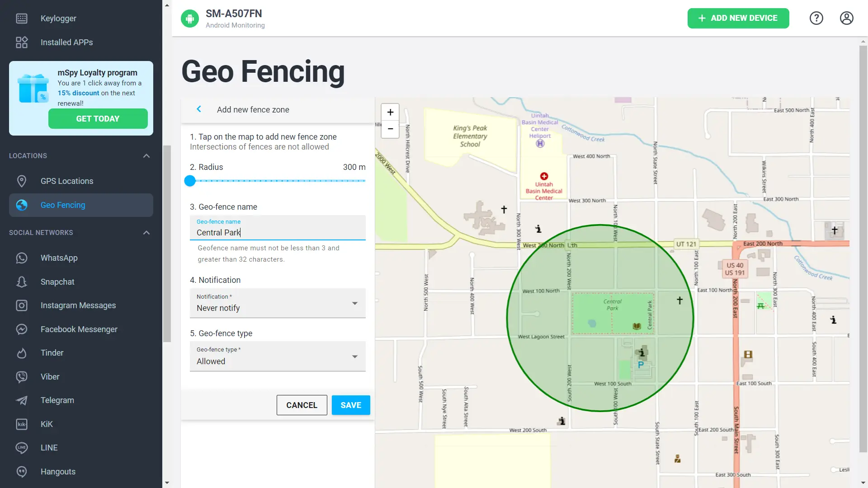
Task: Click the Keylogger keyboard icon
Action: coord(22,19)
